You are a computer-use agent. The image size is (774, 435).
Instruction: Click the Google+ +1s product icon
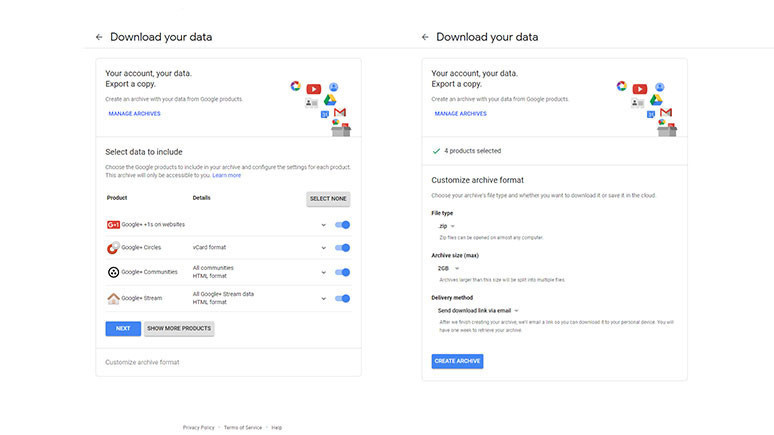pyautogui.click(x=113, y=225)
